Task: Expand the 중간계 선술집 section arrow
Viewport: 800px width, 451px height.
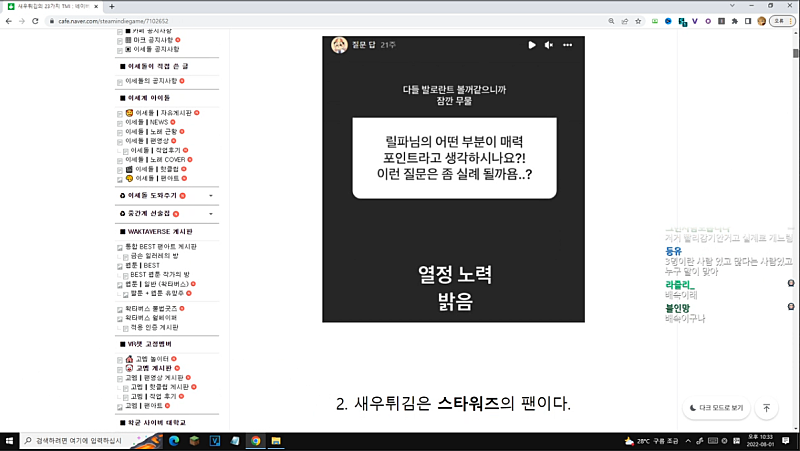Action: [x=211, y=213]
